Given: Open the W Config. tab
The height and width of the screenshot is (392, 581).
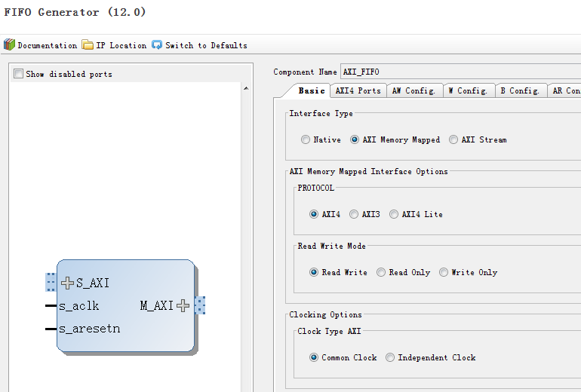Looking at the screenshot, I should pos(468,90).
